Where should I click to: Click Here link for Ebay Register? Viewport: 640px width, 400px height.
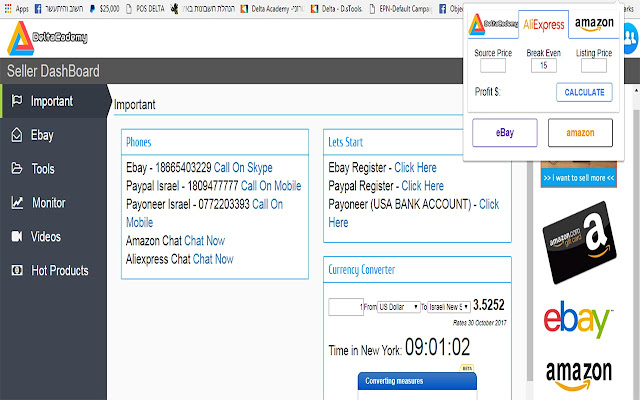[x=415, y=167]
